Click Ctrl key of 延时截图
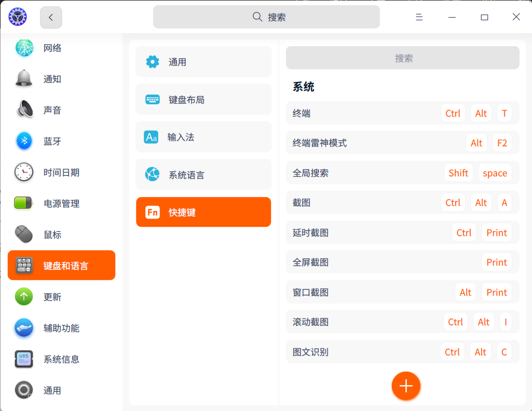 coord(463,232)
